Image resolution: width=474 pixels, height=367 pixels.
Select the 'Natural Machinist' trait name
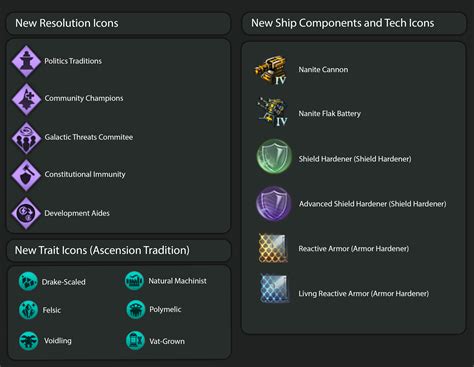pyautogui.click(x=177, y=281)
